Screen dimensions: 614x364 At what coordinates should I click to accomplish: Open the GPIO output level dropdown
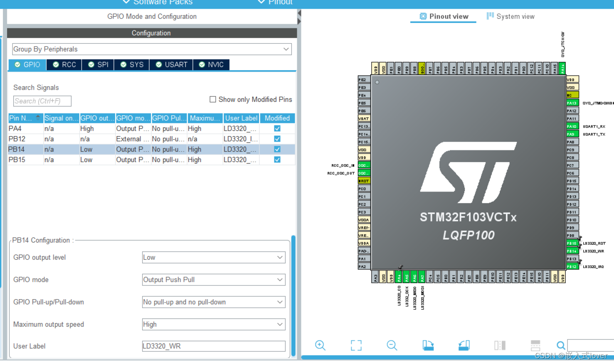[x=214, y=257]
